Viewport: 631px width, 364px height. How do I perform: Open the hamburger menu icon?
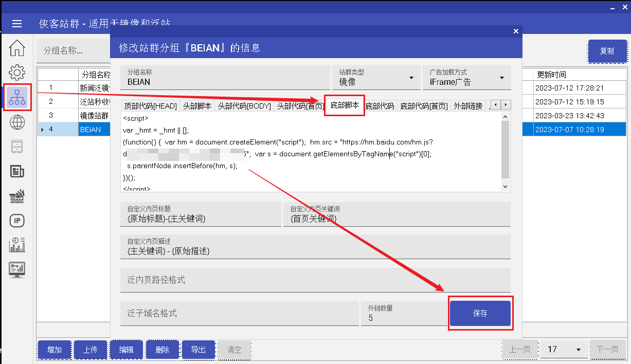click(x=17, y=24)
